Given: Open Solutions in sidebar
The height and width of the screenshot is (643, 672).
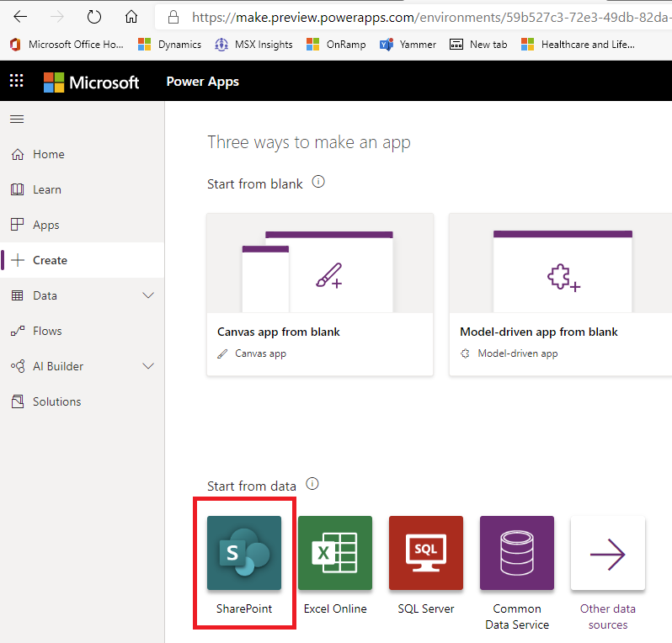Looking at the screenshot, I should tap(82, 401).
